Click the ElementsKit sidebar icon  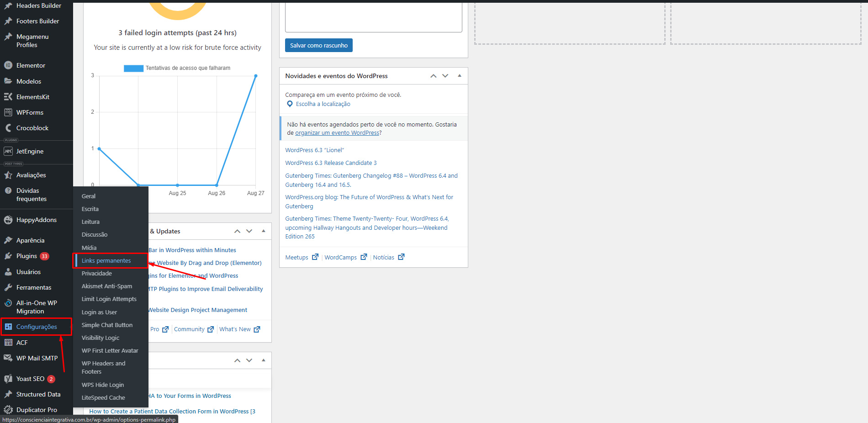point(8,97)
